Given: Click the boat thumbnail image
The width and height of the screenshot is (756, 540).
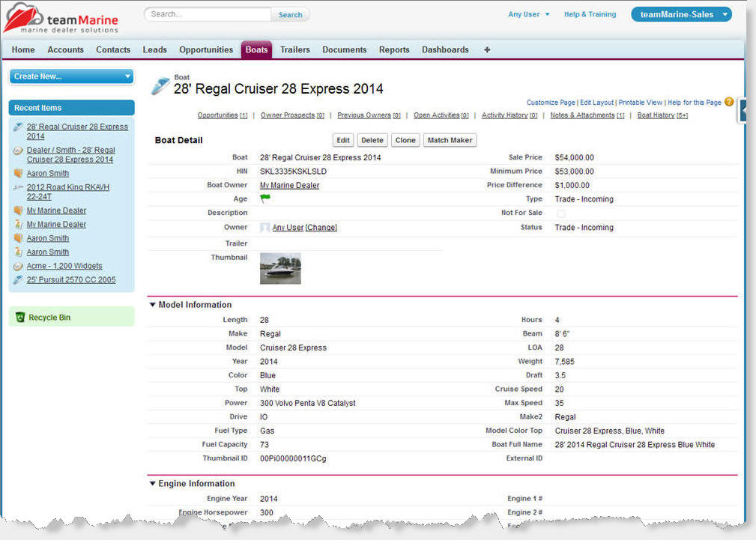Looking at the screenshot, I should (x=280, y=268).
